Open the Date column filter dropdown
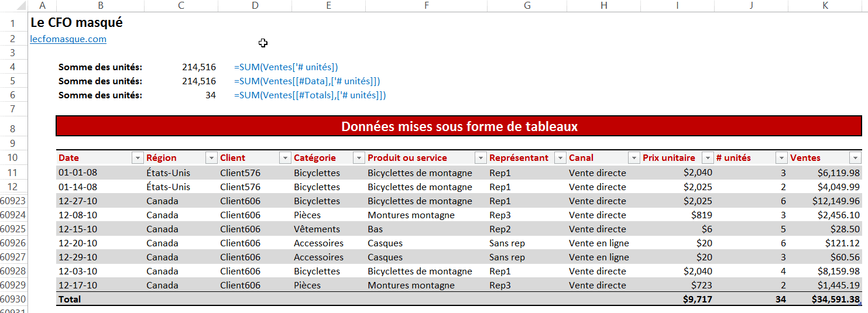The height and width of the screenshot is (313, 868). pos(138,158)
